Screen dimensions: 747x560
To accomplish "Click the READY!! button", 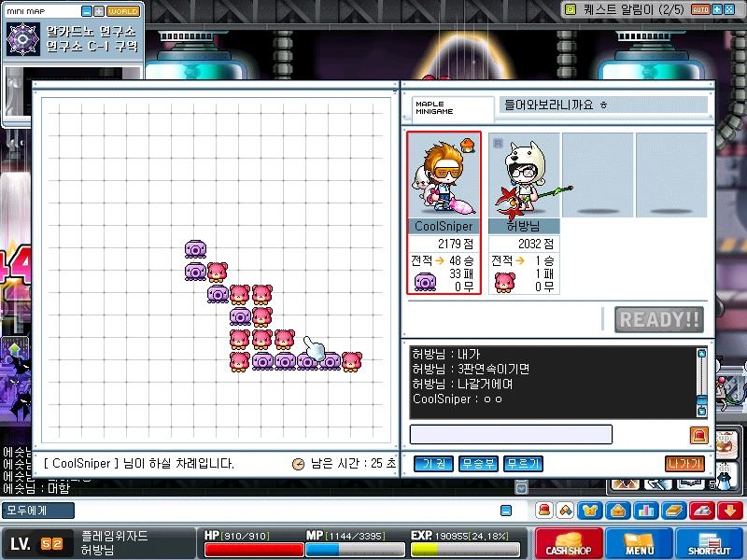I will [x=659, y=319].
